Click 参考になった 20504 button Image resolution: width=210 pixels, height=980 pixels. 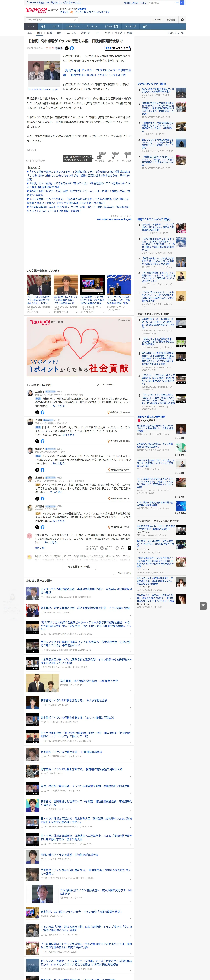(x=119, y=412)
